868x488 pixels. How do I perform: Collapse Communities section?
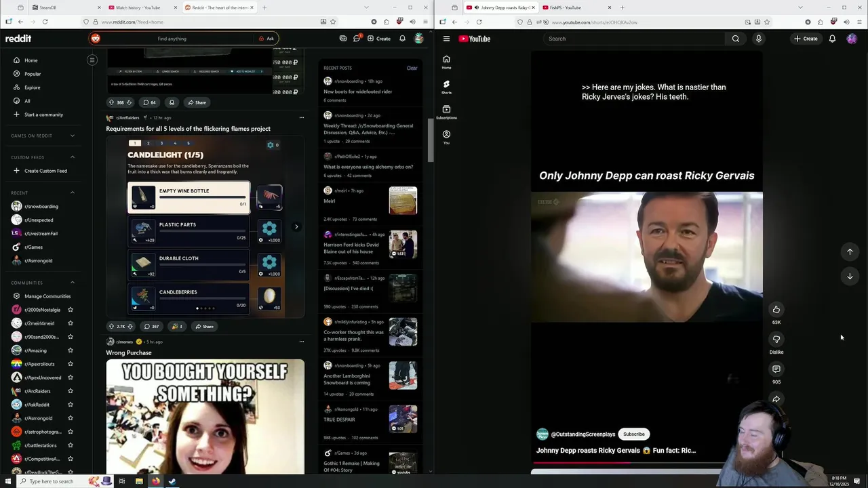pyautogui.click(x=73, y=283)
